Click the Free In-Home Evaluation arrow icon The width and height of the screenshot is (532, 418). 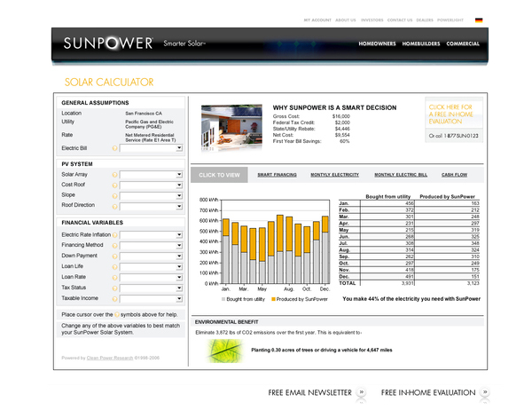(485, 392)
